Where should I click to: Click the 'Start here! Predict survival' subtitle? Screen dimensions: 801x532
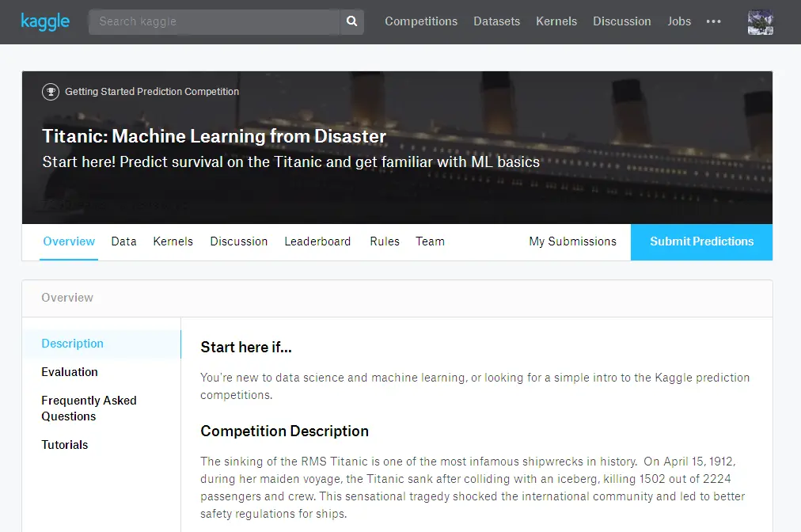(x=290, y=162)
